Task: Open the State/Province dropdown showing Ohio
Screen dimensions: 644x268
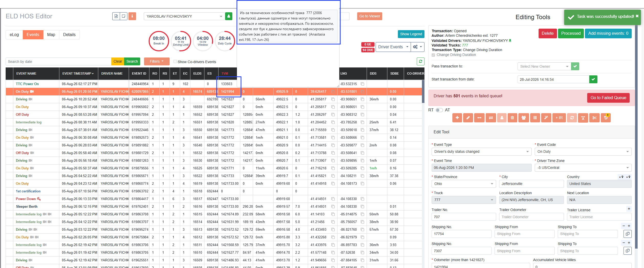Action: (464, 184)
